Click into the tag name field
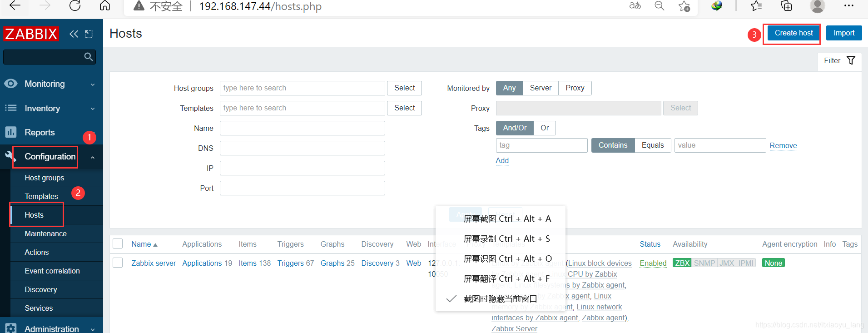The width and height of the screenshot is (868, 333). click(542, 145)
